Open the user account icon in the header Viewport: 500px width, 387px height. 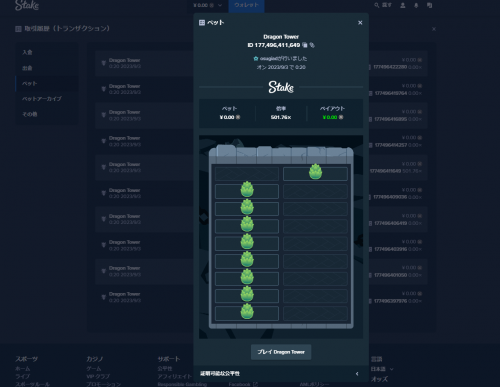click(403, 5)
